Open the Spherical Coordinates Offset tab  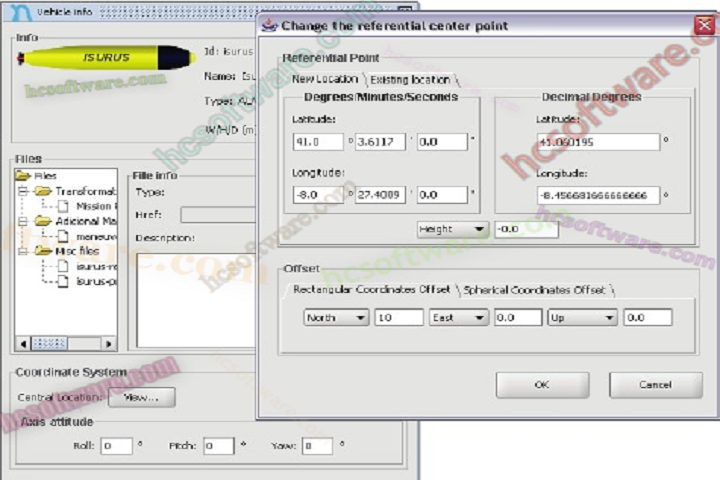click(534, 290)
